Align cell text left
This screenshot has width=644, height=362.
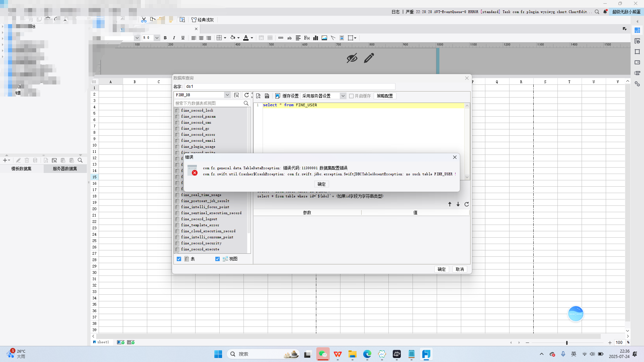(194, 38)
